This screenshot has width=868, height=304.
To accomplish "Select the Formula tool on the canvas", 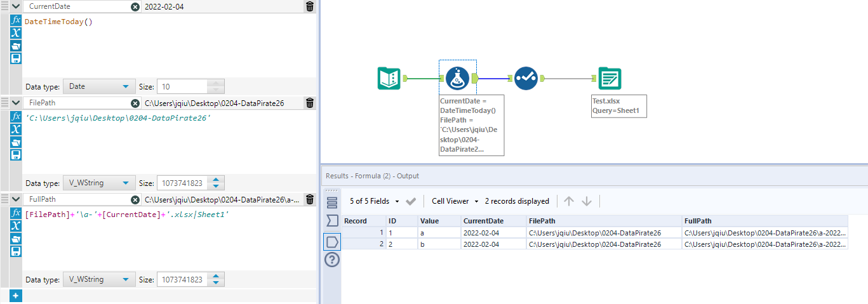I will point(457,78).
